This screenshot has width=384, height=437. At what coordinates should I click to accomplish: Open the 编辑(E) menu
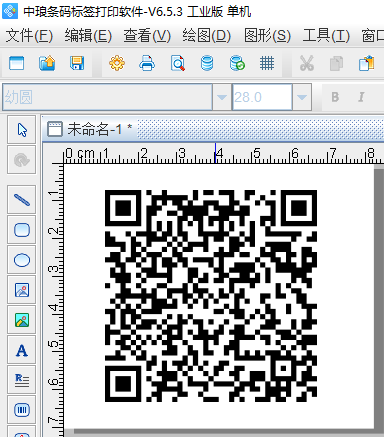coord(88,35)
